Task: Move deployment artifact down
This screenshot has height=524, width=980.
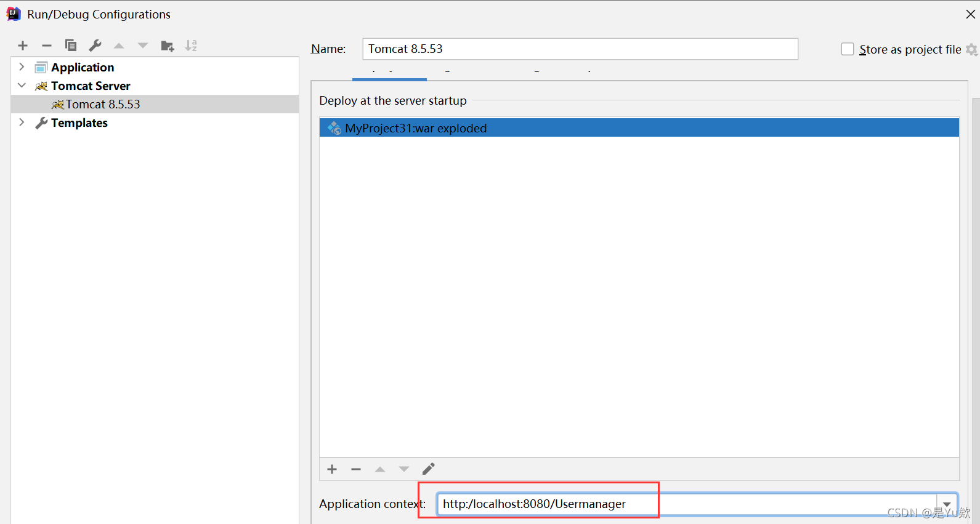Action: coord(404,469)
